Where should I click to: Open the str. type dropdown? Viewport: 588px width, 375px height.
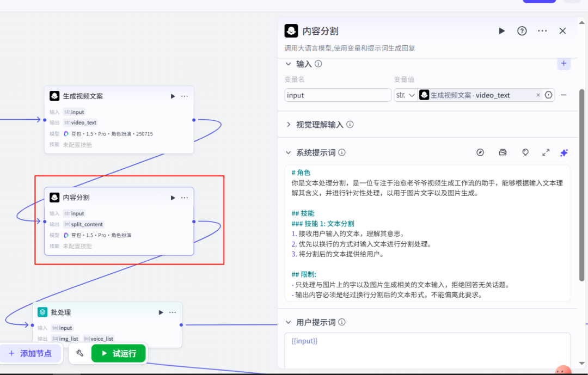click(406, 95)
